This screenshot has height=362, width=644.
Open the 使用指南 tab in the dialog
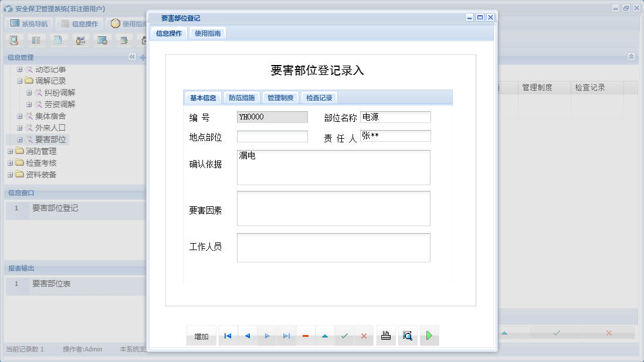click(x=207, y=33)
